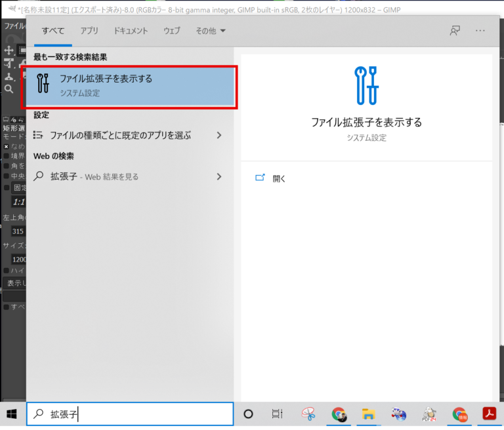Switch to the ウェブ search tab

172,31
